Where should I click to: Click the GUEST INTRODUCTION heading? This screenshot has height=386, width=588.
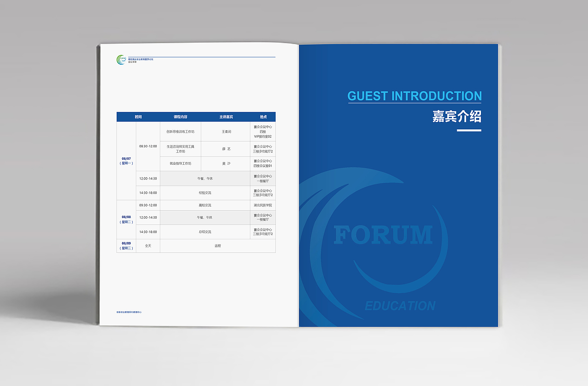tap(415, 96)
